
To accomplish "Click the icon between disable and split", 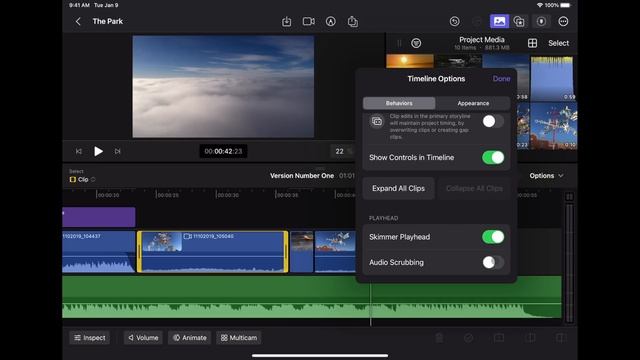I will (x=499, y=338).
